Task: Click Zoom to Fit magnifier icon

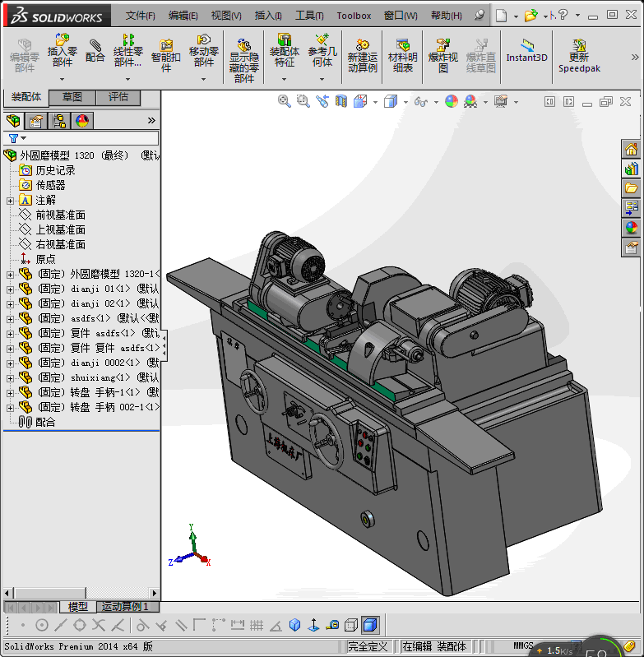Action: pos(284,101)
